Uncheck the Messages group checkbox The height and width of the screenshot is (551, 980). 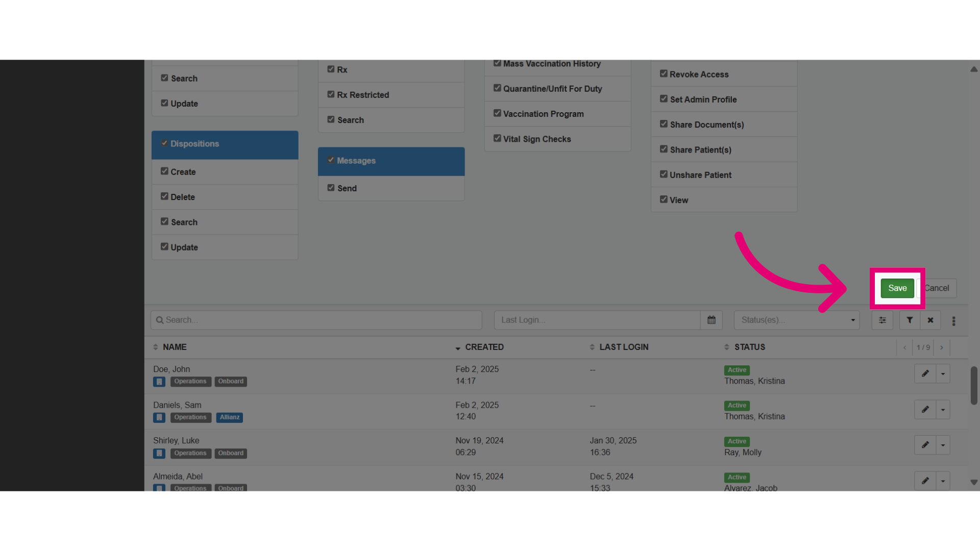point(331,160)
